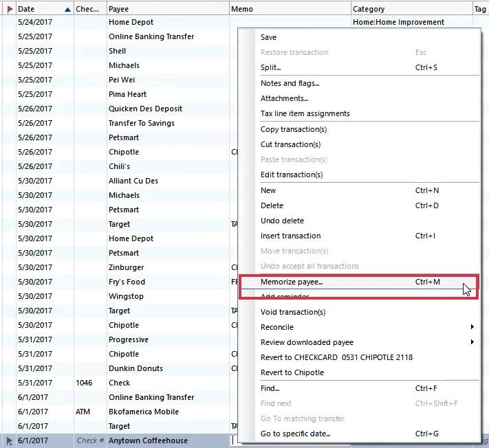Select Split... in the context menu
489x448 pixels.
click(271, 67)
